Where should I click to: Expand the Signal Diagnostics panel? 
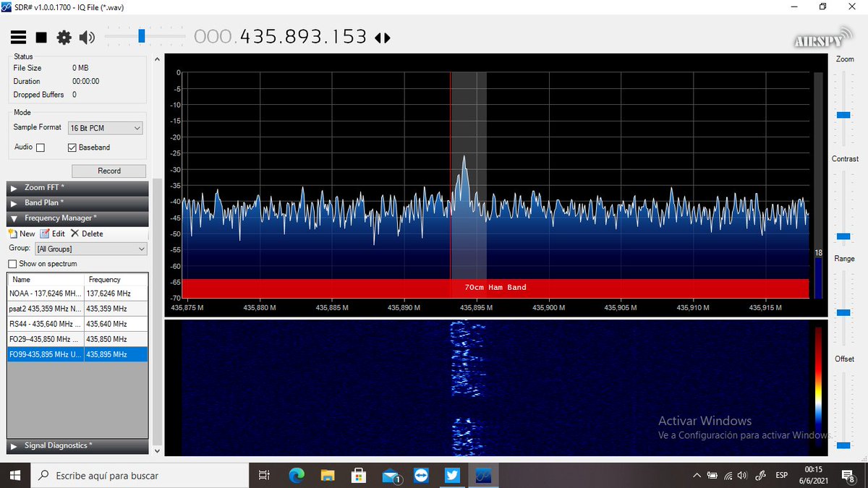77,445
